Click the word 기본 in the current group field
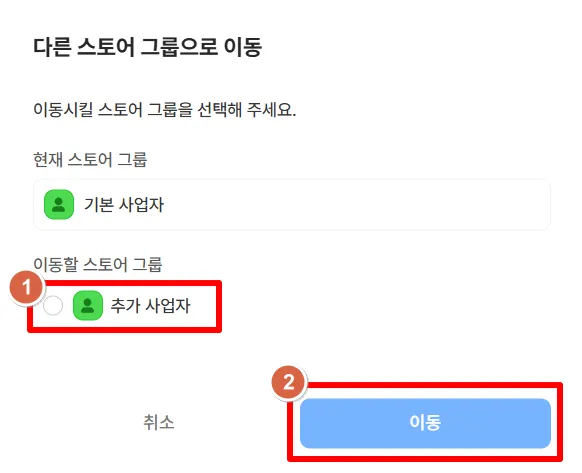Viewport: 582px width, 473px height. point(98,204)
